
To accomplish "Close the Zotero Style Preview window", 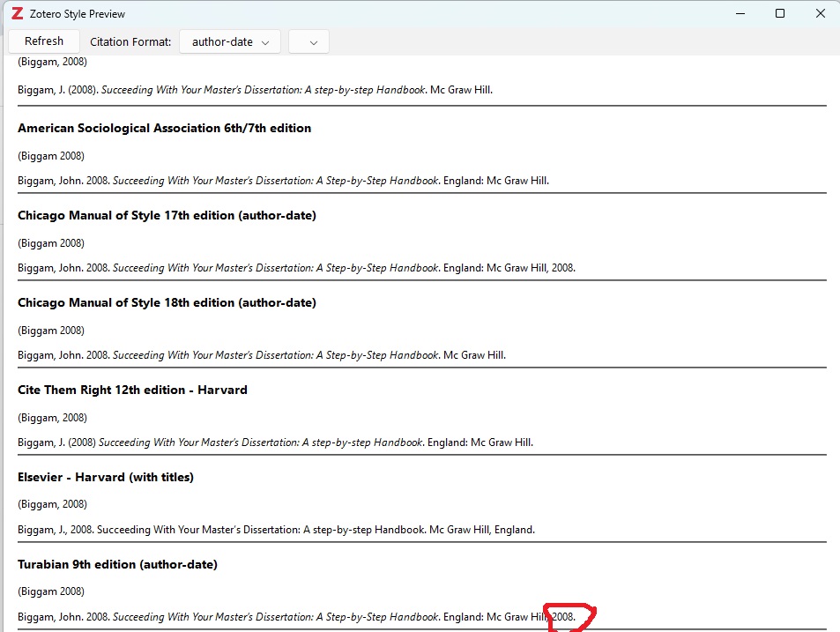I will [821, 13].
